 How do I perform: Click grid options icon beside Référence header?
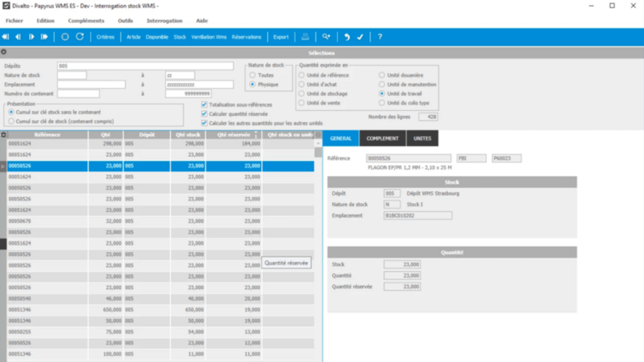(4, 134)
